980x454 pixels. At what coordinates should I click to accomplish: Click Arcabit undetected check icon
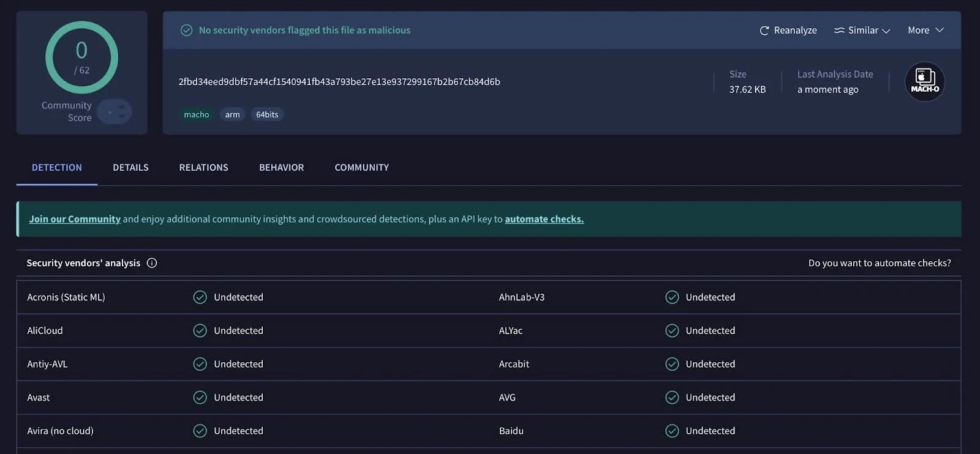[x=672, y=363]
